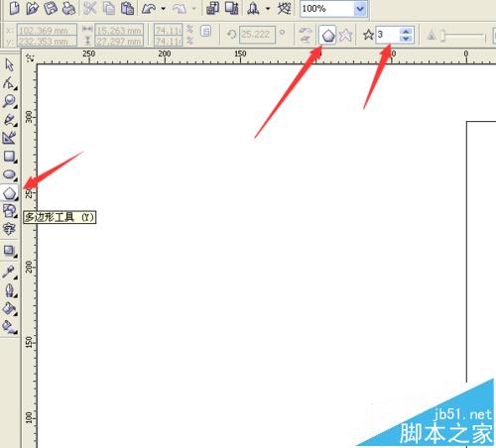This screenshot has height=448, width=496.
Task: Increase the number of polygon points
Action: click(406, 31)
